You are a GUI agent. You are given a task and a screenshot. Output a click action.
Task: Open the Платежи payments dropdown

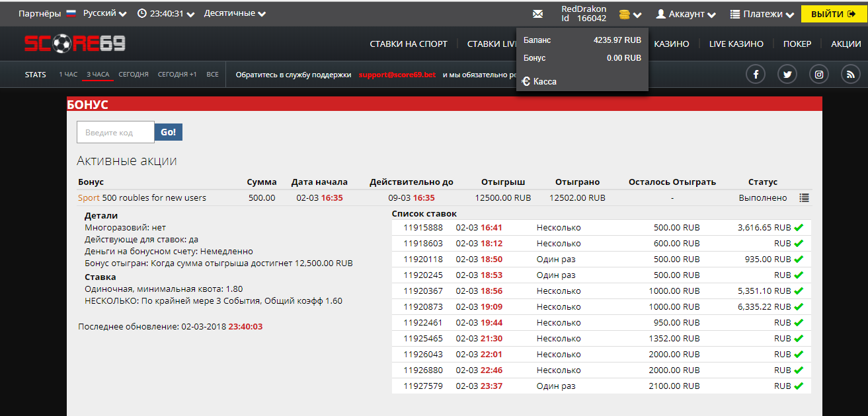point(762,14)
